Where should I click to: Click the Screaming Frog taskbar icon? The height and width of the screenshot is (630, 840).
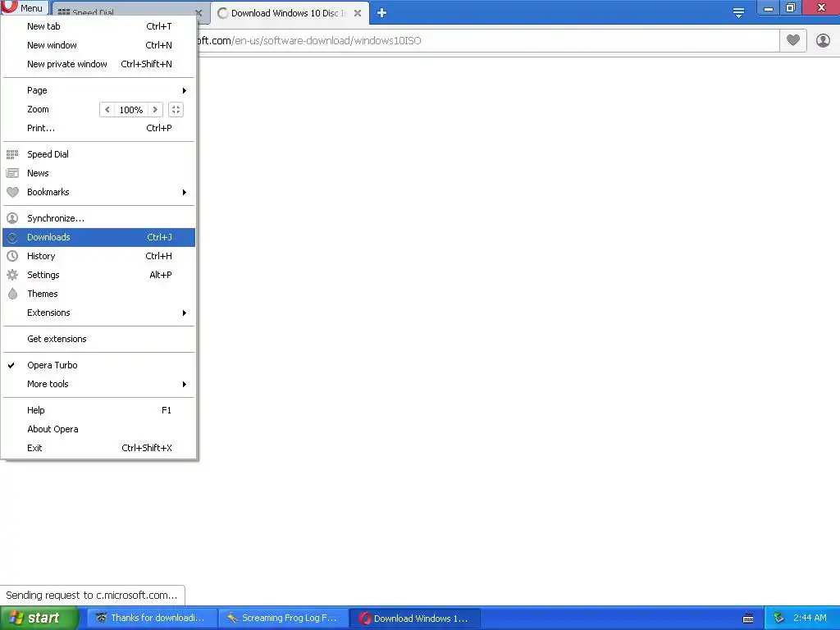point(232,619)
